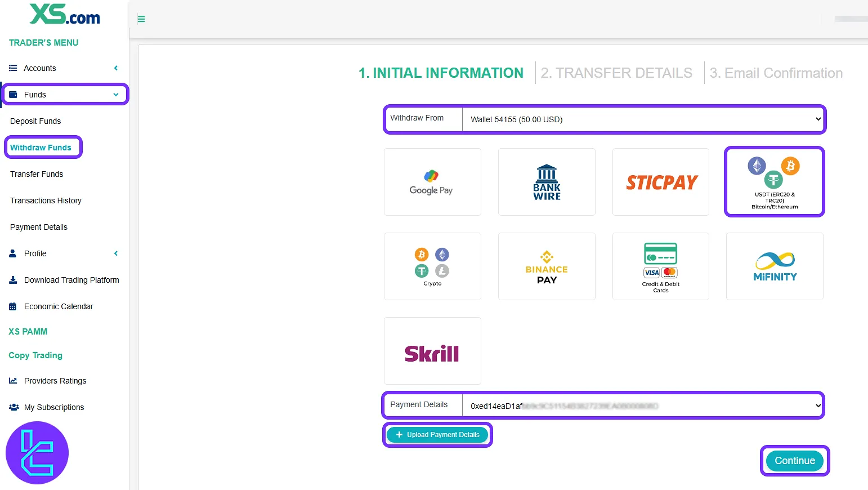Open Transfer Funds page
Screen dimensions: 868x490
click(x=37, y=174)
